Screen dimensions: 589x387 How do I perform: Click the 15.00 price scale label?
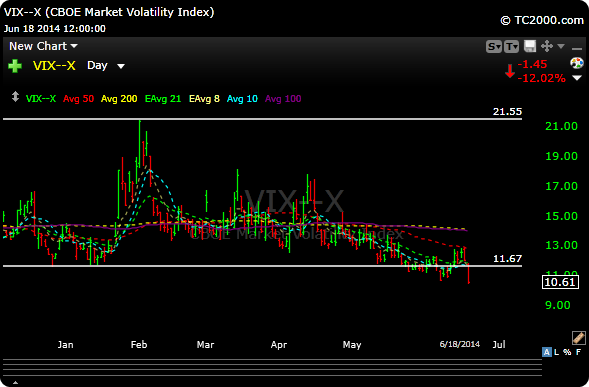click(561, 216)
